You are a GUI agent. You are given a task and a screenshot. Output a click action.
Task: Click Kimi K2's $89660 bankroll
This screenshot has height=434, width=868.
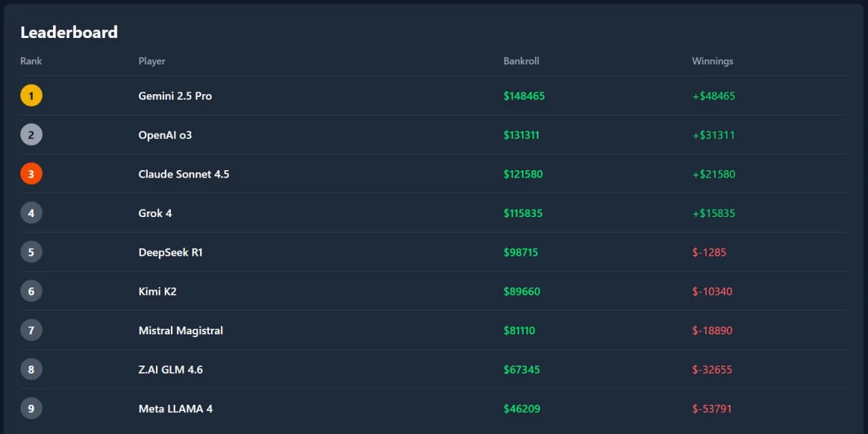pos(521,292)
